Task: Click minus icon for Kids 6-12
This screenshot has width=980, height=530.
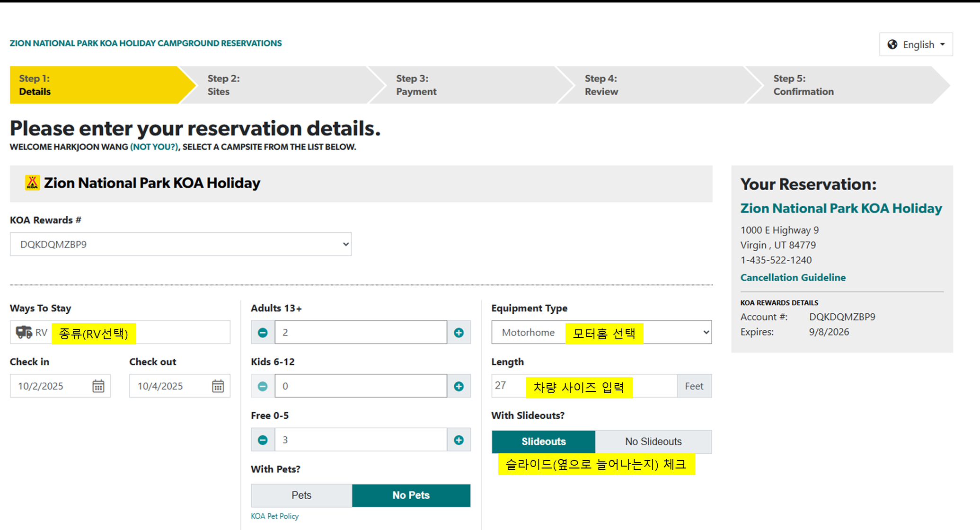Action: tap(263, 386)
